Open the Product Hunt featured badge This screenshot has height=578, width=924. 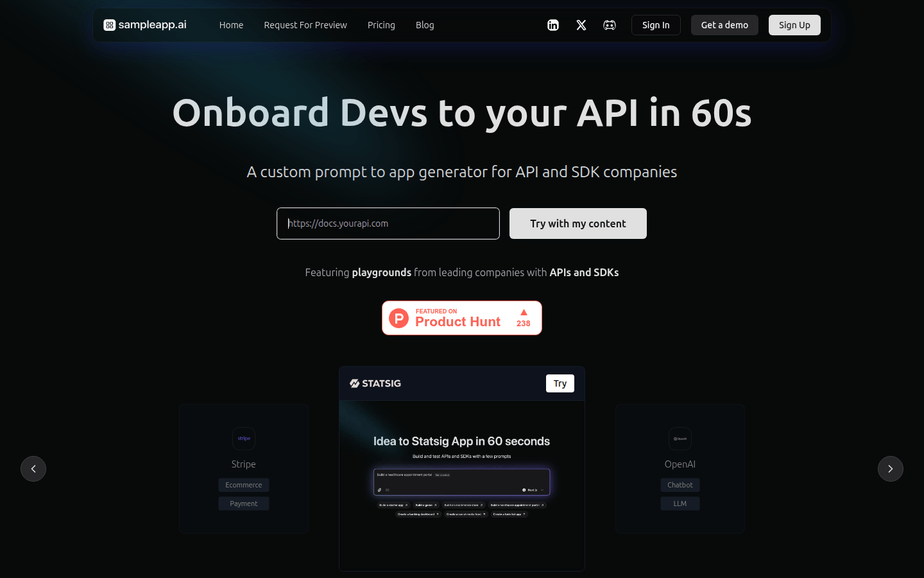(462, 318)
